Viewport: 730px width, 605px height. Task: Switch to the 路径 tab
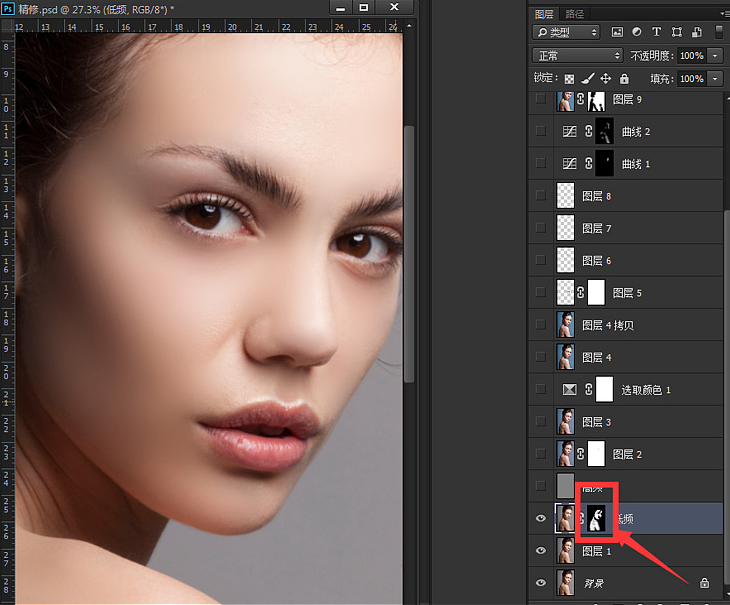tap(575, 14)
